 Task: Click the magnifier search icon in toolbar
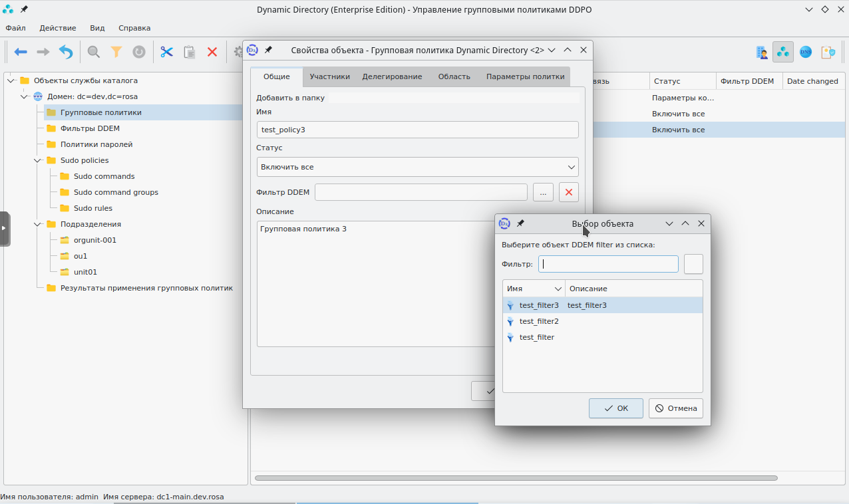point(94,52)
